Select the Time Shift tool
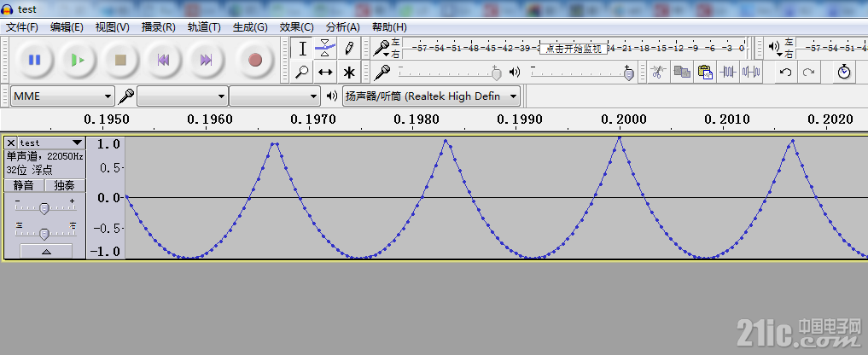The width and height of the screenshot is (868, 355). pos(325,72)
